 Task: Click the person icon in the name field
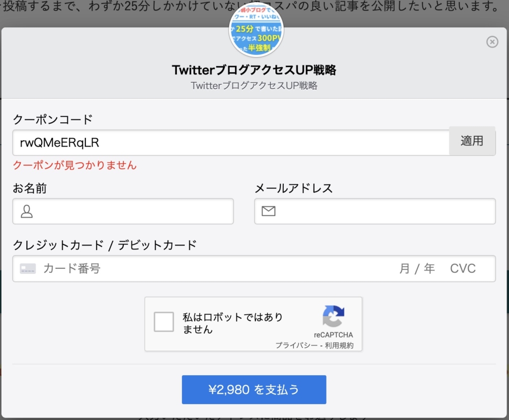pos(27,211)
